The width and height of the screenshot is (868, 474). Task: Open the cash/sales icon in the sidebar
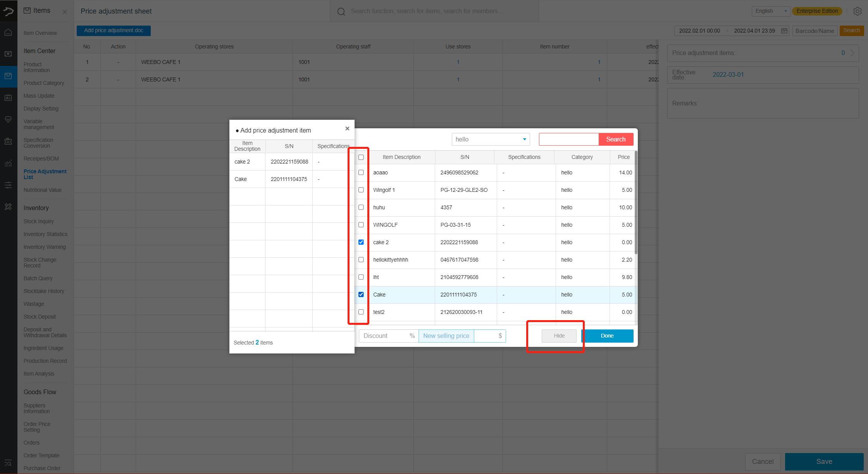pos(8,54)
